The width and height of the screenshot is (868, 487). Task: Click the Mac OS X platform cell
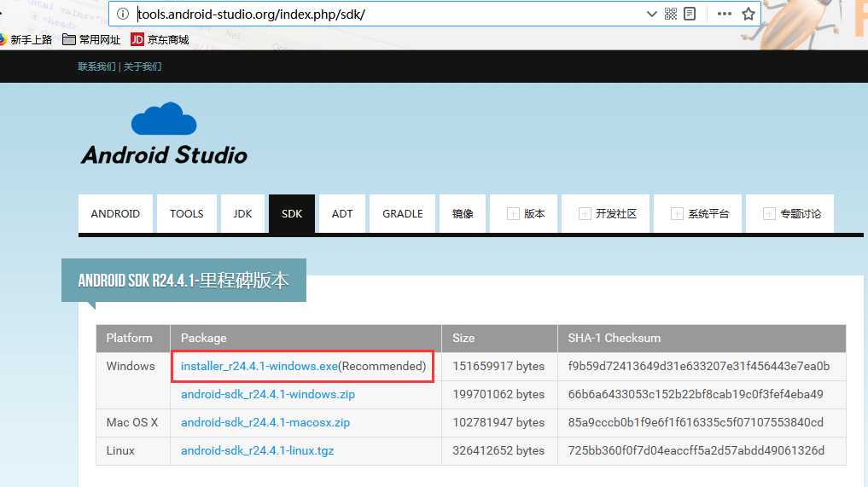click(x=132, y=423)
